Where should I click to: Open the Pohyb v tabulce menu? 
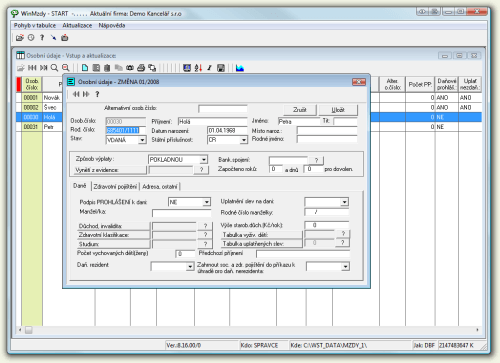pyautogui.click(x=35, y=26)
